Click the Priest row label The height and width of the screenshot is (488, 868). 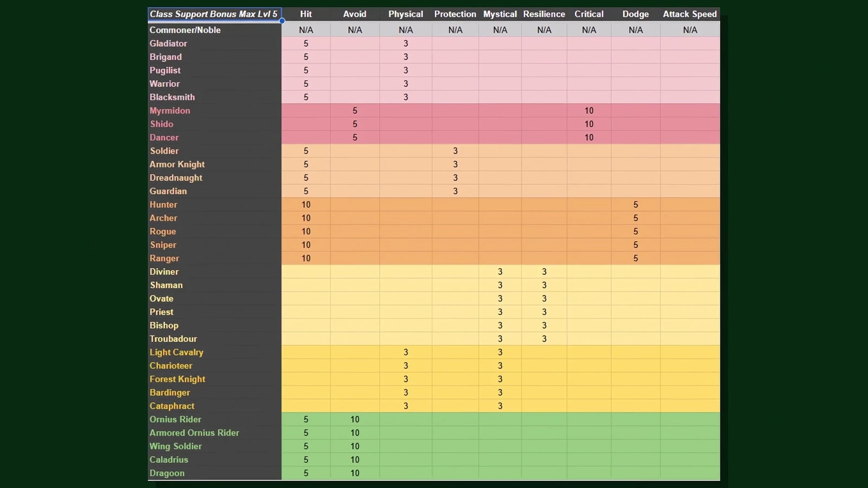click(x=162, y=312)
